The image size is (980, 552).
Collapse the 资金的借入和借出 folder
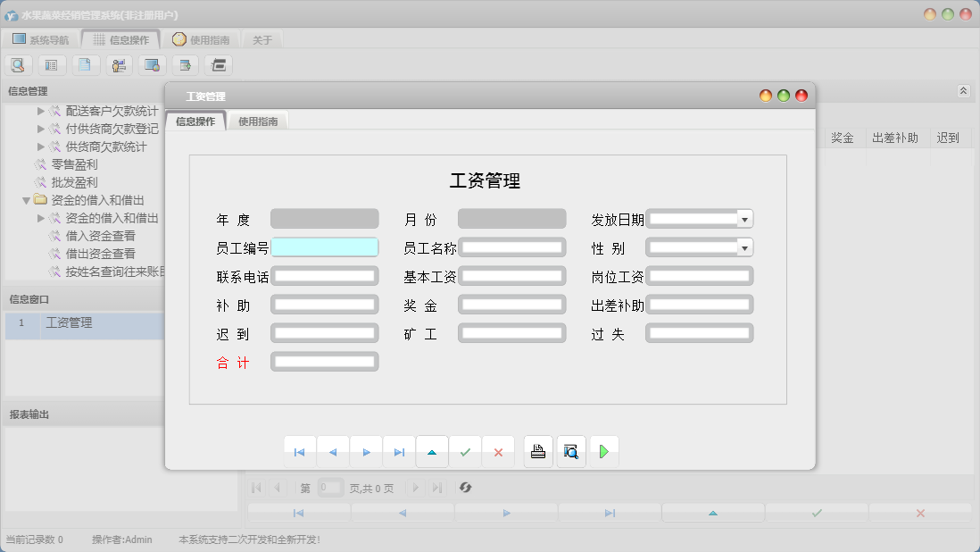[27, 200]
